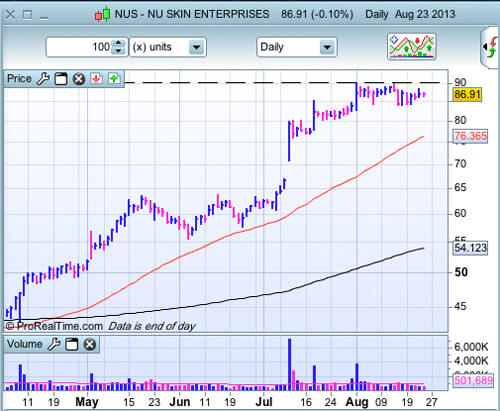Click the Jun label on time axis
500x411 pixels.
coord(179,402)
